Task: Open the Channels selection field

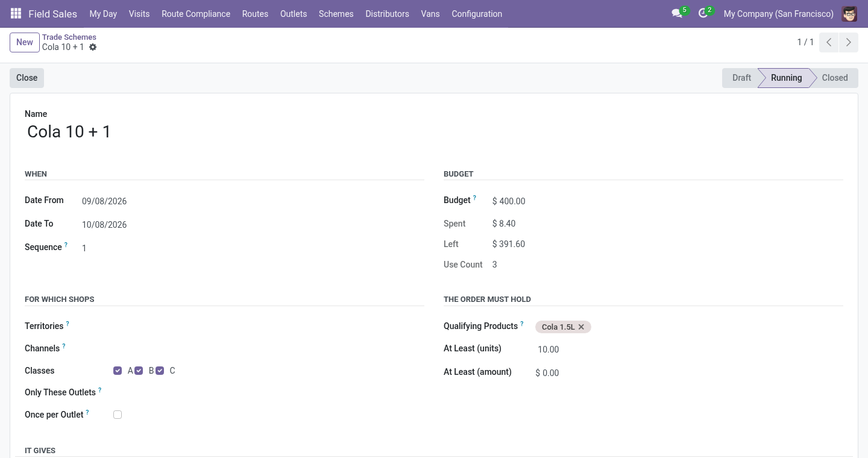Action: [x=268, y=349]
